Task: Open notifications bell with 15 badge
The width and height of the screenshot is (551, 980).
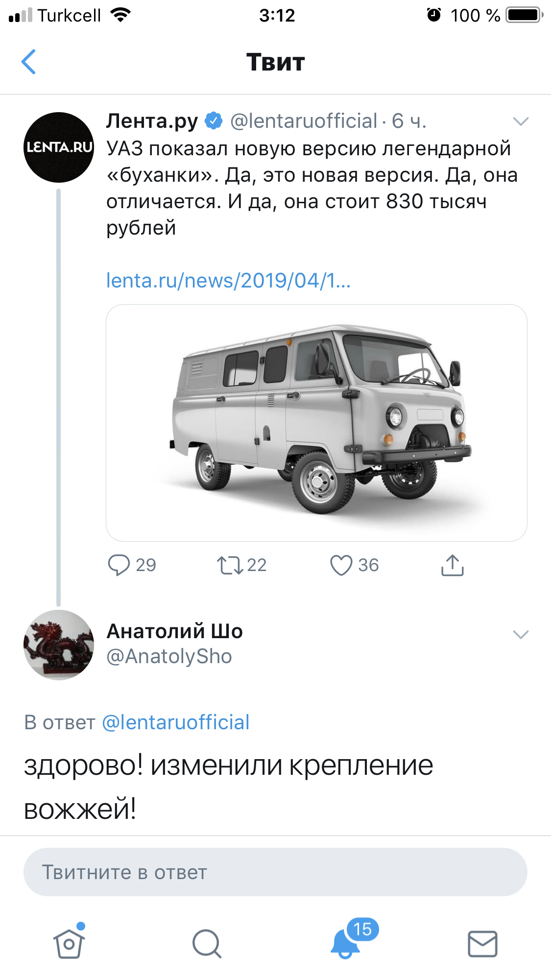Action: coord(346,942)
